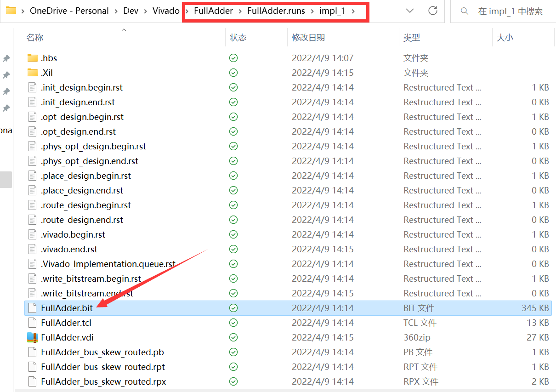Go to Dev folder in breadcrumb

point(130,11)
